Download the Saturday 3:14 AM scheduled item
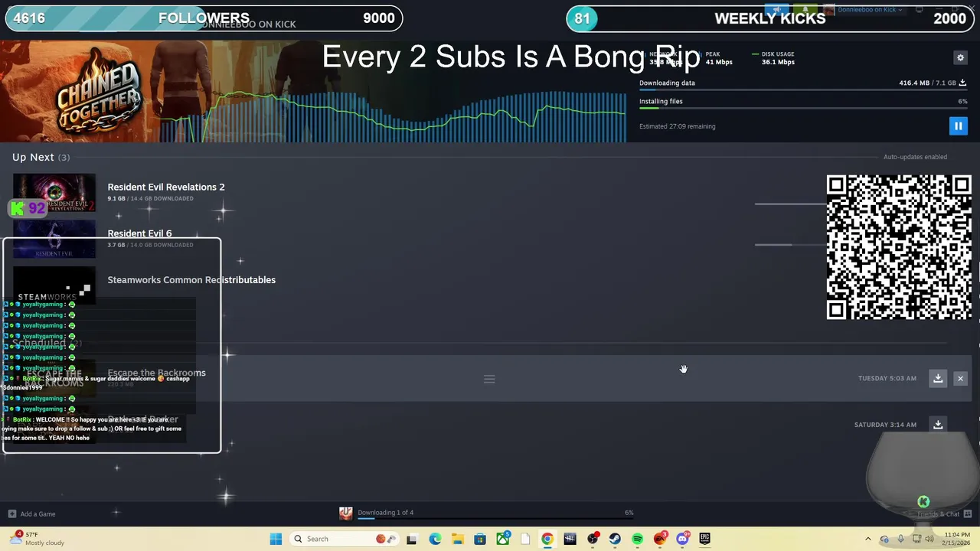Image resolution: width=980 pixels, height=551 pixels. pos(938,425)
